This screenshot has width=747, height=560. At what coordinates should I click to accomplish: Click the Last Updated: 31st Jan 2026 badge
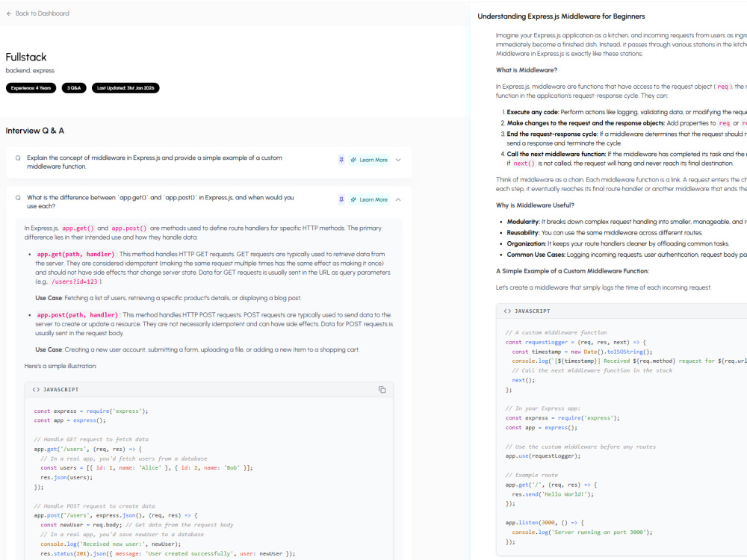point(125,88)
